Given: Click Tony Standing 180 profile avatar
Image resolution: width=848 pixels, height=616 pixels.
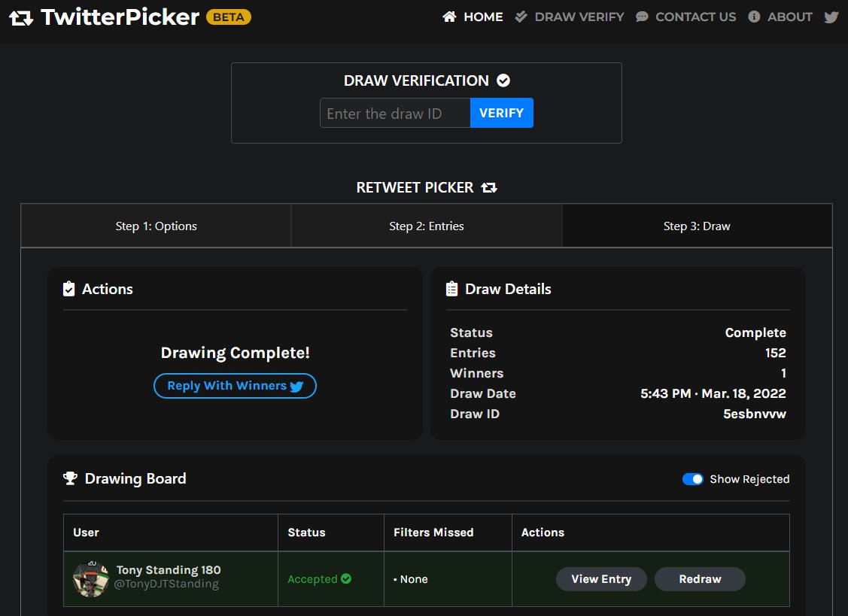Looking at the screenshot, I should pos(91,579).
